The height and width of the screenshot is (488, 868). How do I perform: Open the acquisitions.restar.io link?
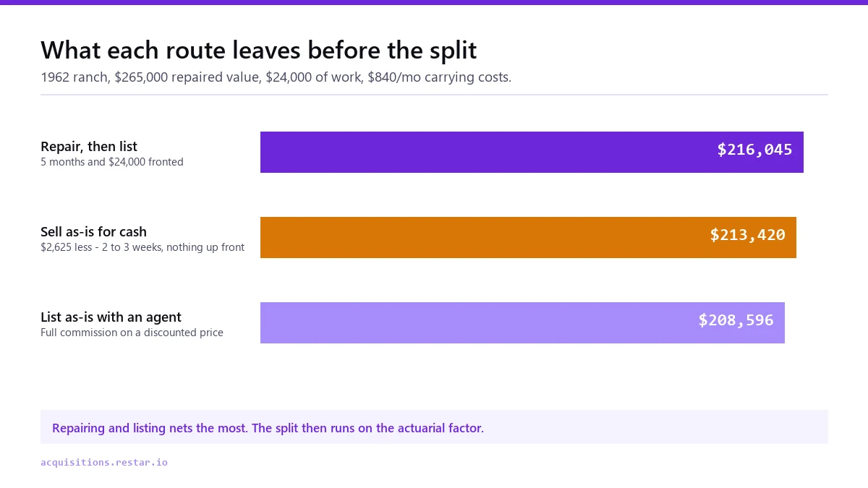click(x=104, y=462)
